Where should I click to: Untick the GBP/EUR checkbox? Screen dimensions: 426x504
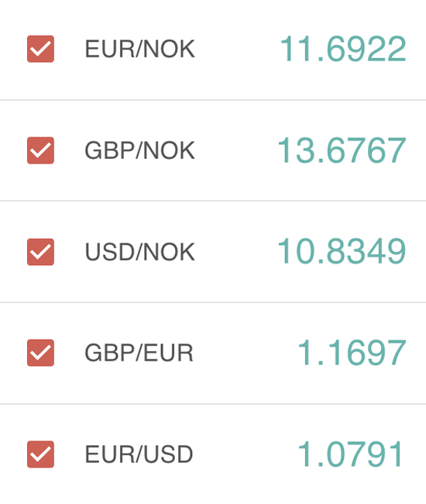pyautogui.click(x=40, y=353)
